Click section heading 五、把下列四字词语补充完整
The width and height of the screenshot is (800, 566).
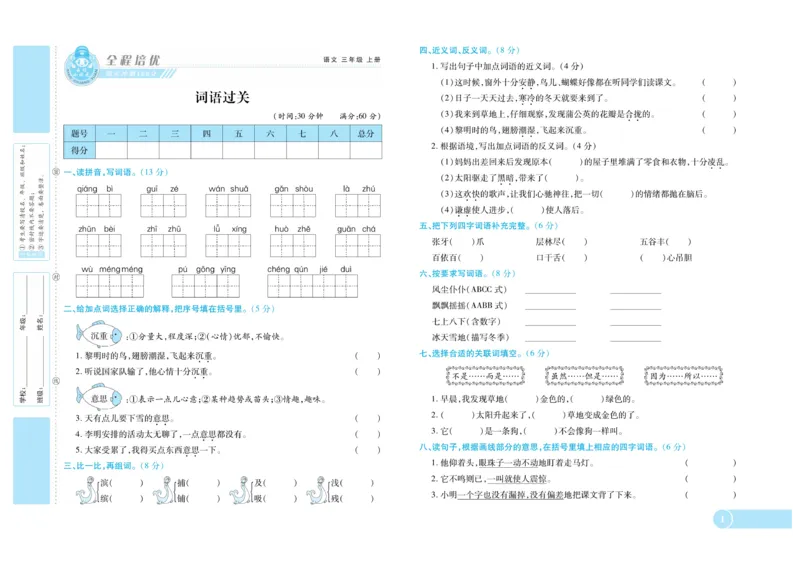point(489,225)
